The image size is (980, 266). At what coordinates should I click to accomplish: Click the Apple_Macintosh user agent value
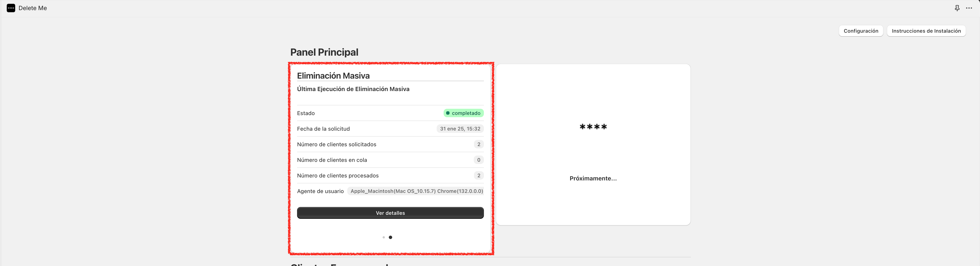click(416, 191)
